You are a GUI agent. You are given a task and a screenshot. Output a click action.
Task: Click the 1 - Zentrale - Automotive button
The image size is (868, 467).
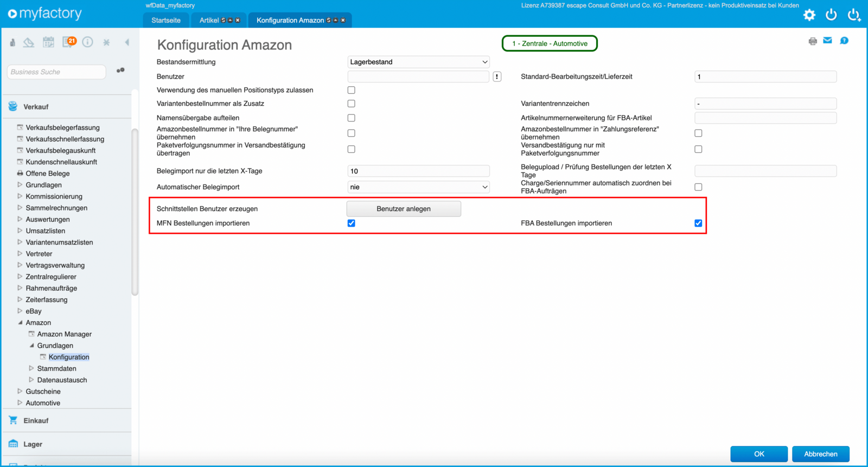(x=550, y=43)
